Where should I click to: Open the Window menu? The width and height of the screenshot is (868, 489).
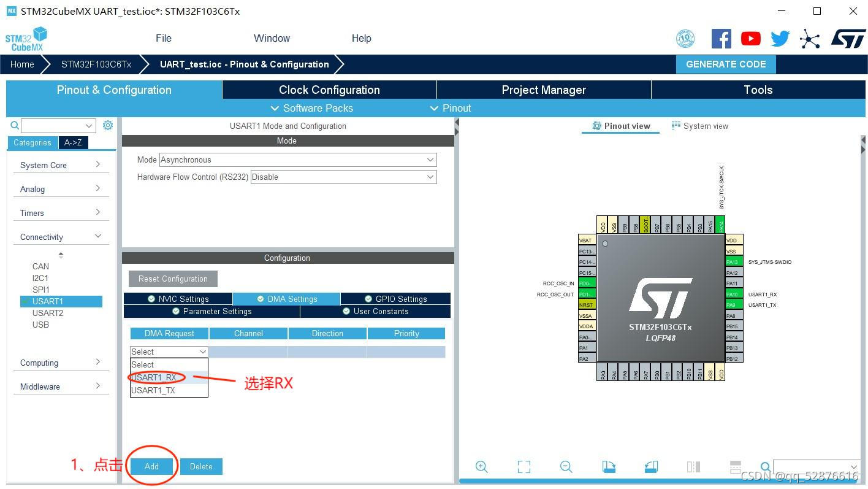coord(272,38)
